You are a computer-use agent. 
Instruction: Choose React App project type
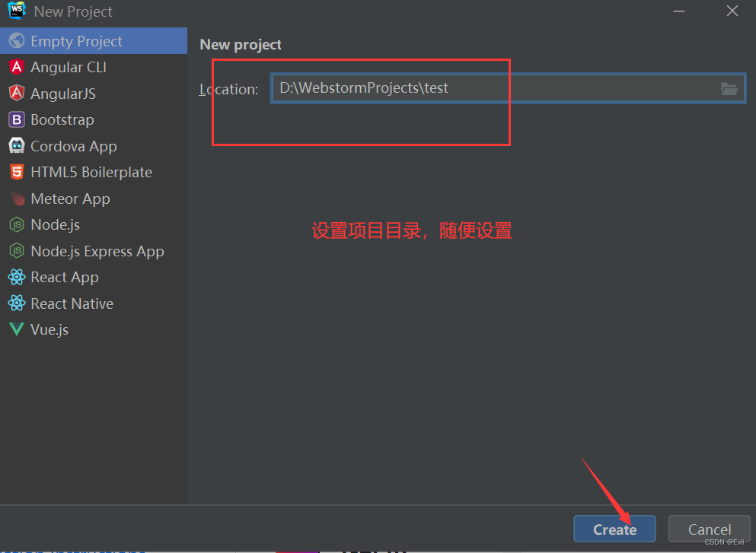[x=94, y=277]
